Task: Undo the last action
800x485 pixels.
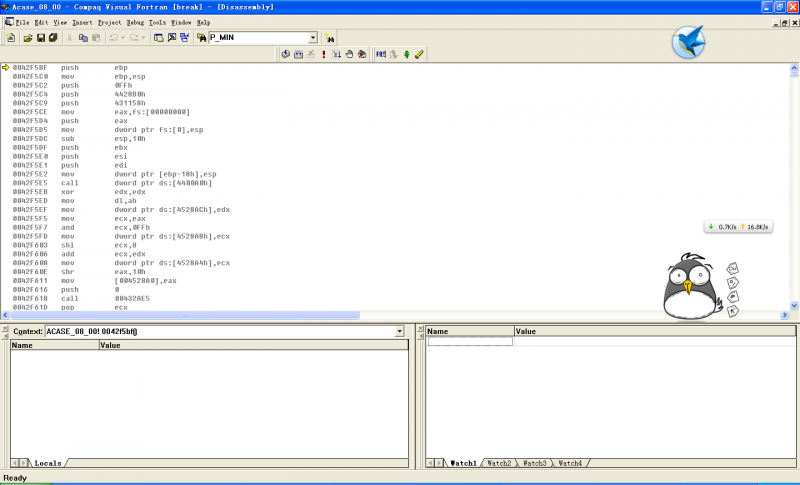Action: (113, 38)
